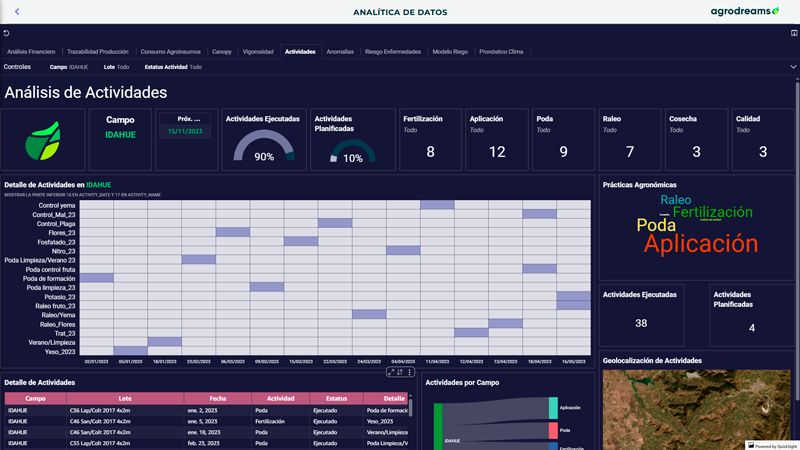Click the Powered by QuickSight badge
Viewport: 800px width, 450px height.
coord(771,445)
